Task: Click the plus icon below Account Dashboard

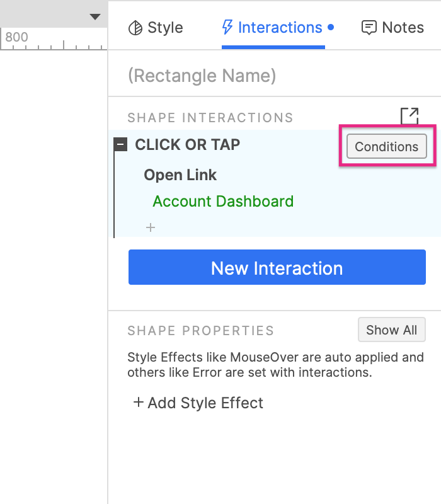Action: pos(151,227)
